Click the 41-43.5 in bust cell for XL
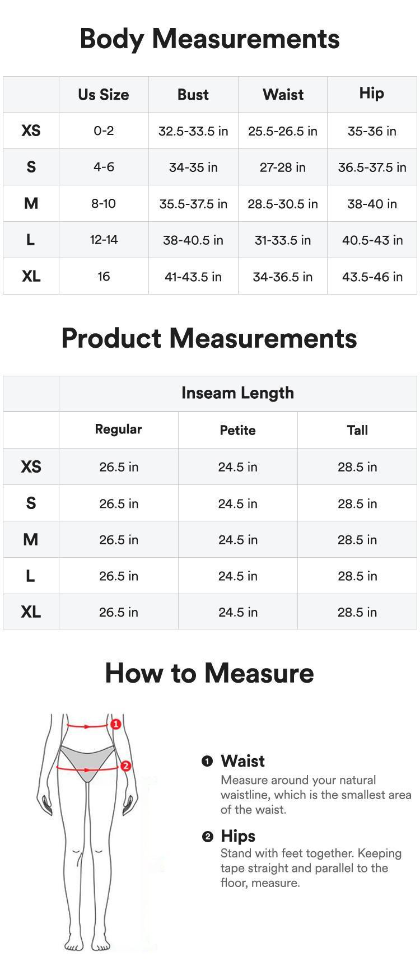420x980 pixels. pyautogui.click(x=193, y=277)
